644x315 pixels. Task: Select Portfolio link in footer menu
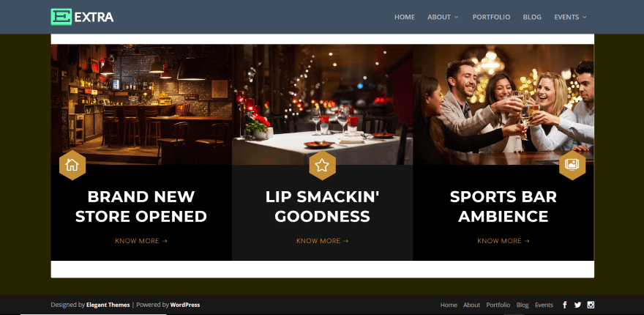pos(498,305)
